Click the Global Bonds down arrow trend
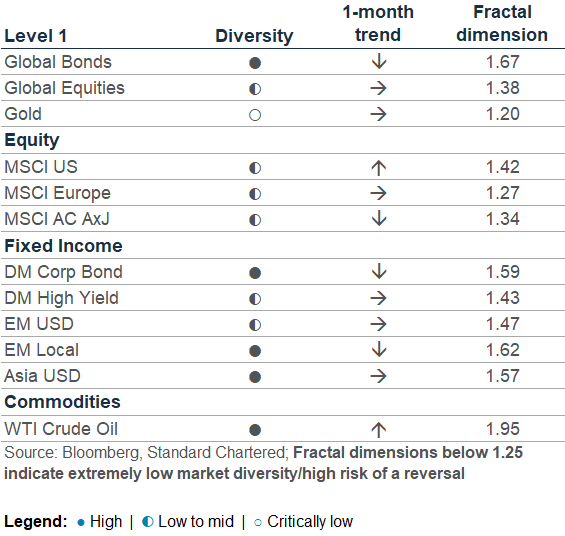The width and height of the screenshot is (565, 536). tap(379, 62)
